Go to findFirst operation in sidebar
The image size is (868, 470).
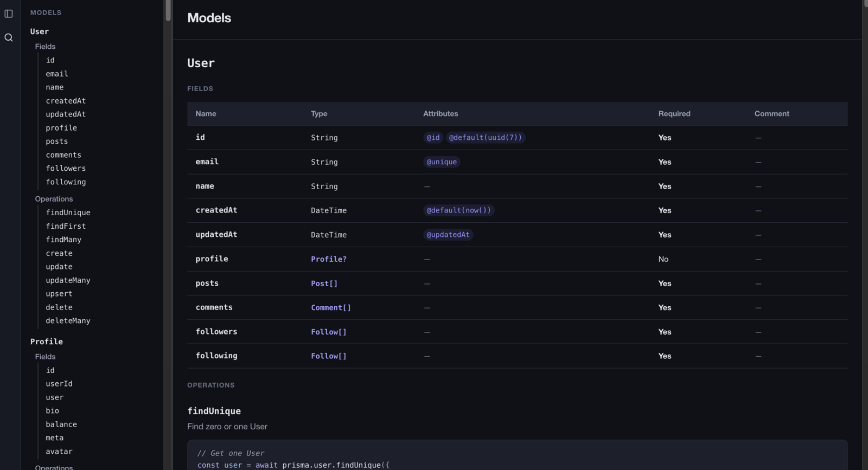[x=66, y=226]
